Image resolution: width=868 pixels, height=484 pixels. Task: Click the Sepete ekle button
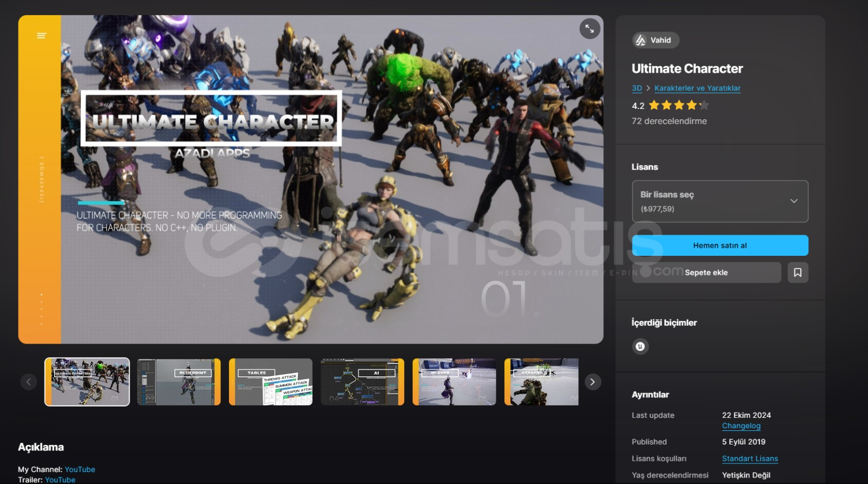(x=706, y=273)
